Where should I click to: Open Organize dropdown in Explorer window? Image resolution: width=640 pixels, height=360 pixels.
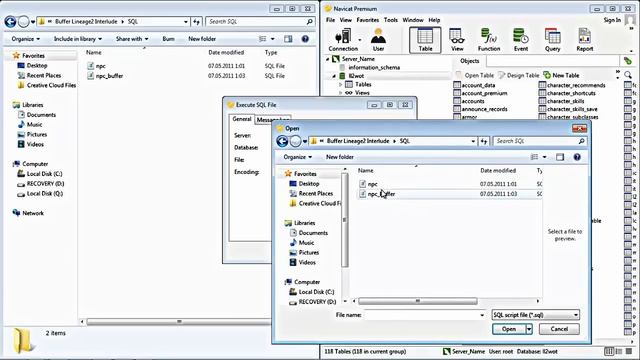pyautogui.click(x=26, y=39)
